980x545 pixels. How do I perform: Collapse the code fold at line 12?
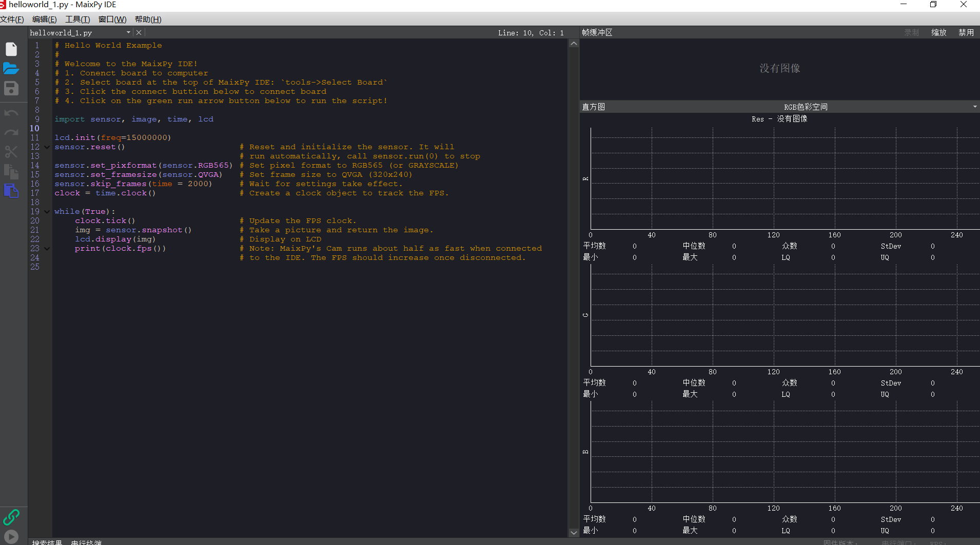pyautogui.click(x=47, y=147)
